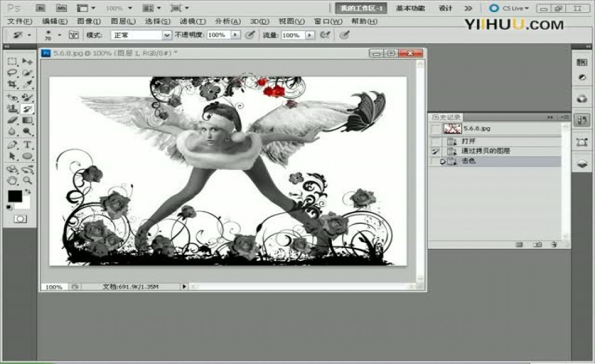Screen dimensions: 595x364
Task: Set history brush source to 打开 state
Action: [x=435, y=142]
